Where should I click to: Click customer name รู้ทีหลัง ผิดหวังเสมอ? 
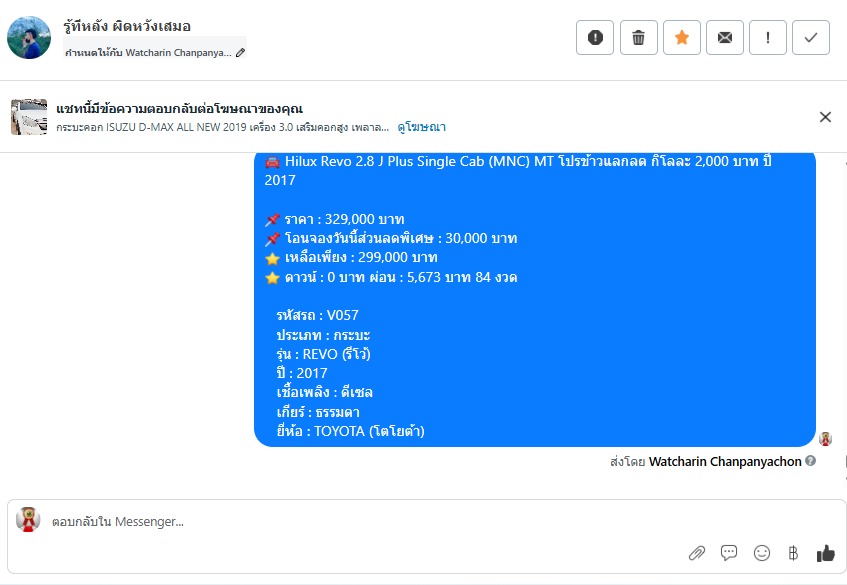click(x=127, y=26)
